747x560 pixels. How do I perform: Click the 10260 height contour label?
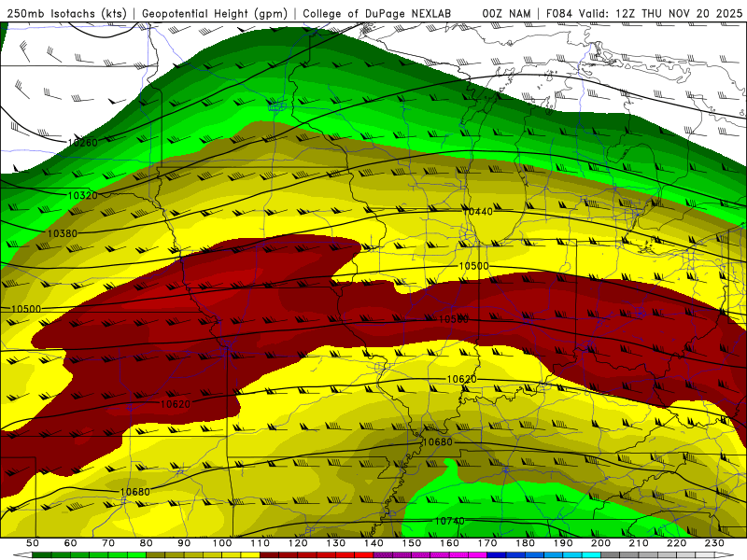(x=82, y=143)
